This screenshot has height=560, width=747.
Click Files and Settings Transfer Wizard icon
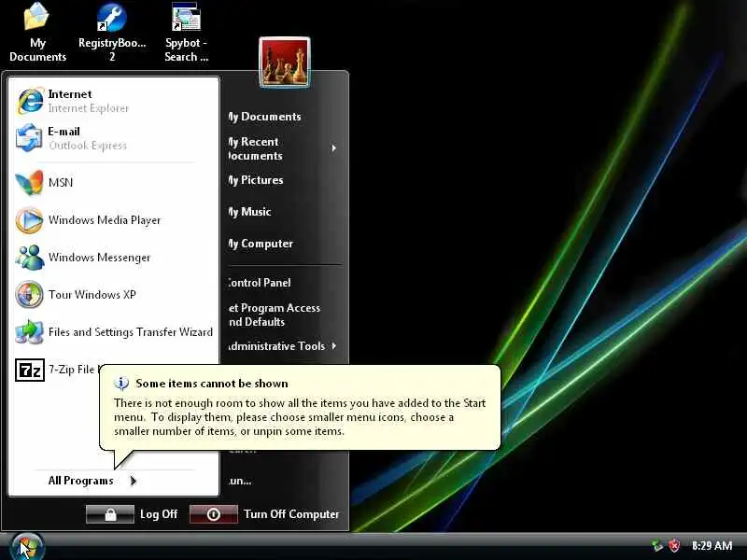coord(30,332)
